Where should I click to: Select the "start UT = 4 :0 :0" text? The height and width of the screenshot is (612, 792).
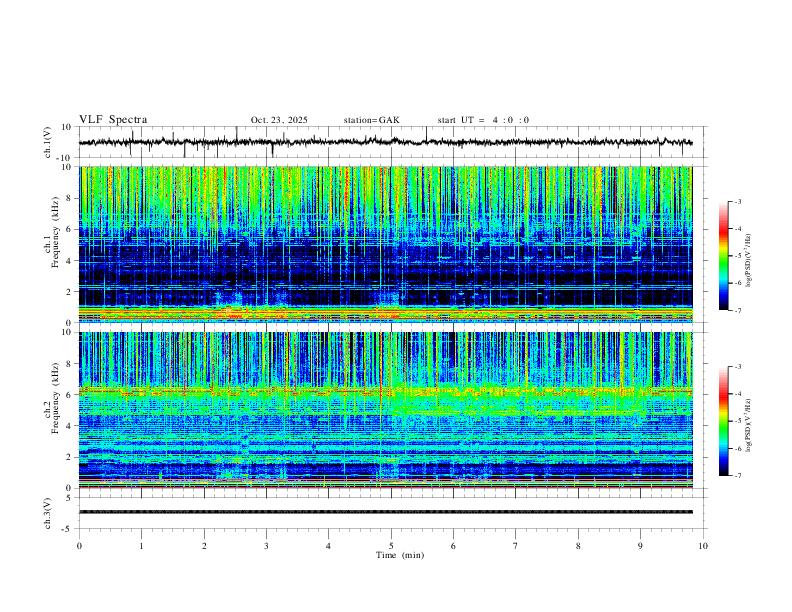click(x=483, y=120)
